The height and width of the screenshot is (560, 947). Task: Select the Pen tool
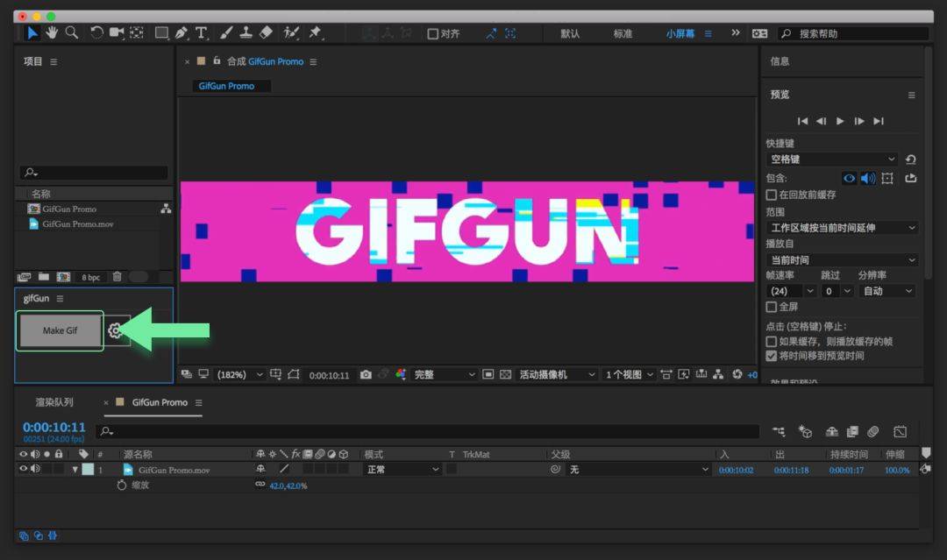tap(181, 33)
